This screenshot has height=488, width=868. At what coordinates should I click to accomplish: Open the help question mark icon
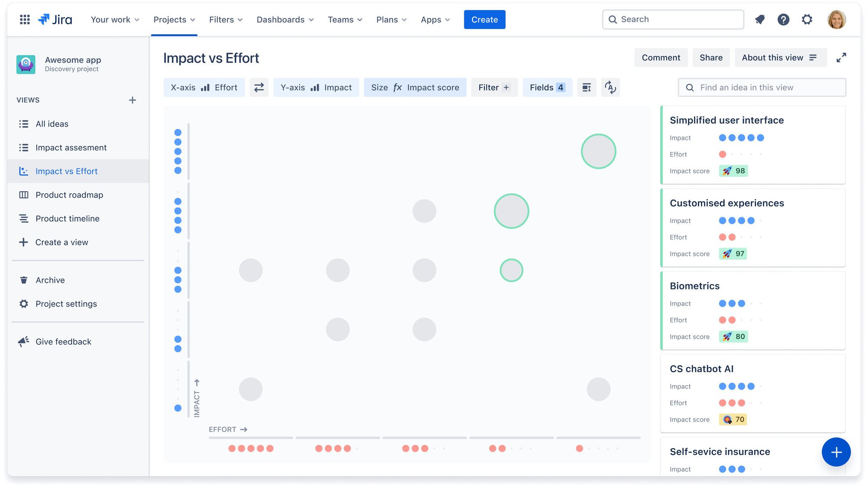783,20
